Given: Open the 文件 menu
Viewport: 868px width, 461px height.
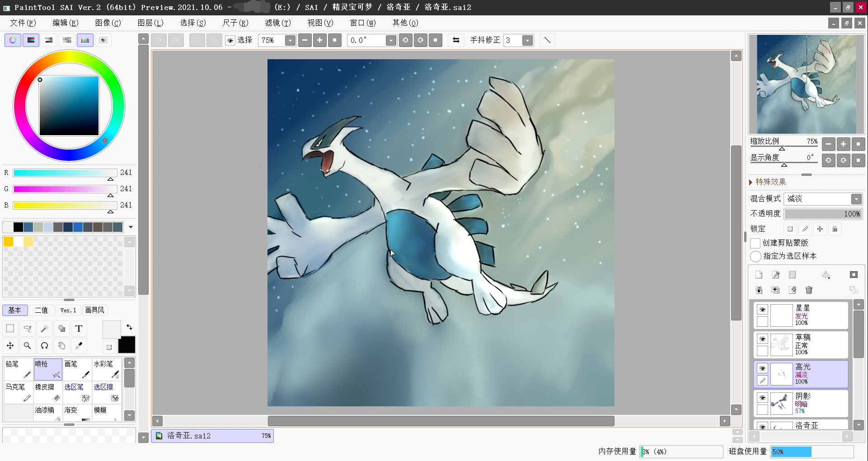Looking at the screenshot, I should pos(23,23).
